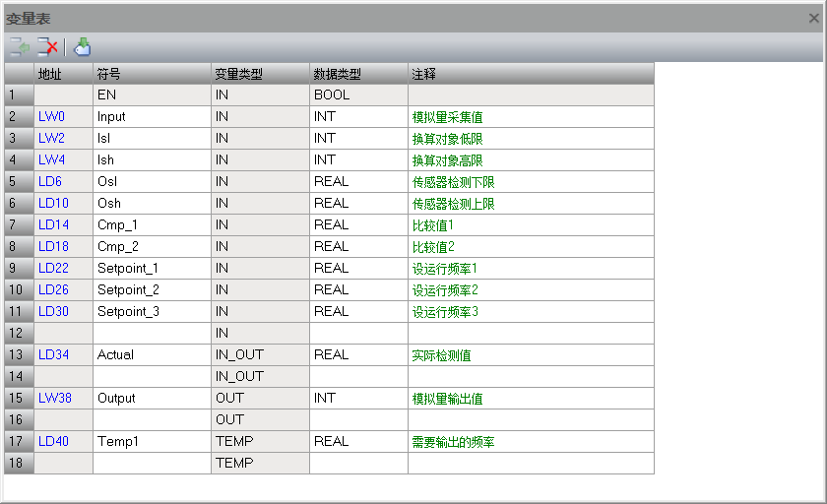Select address cell LD26
The width and height of the screenshot is (827, 504).
tap(63, 289)
